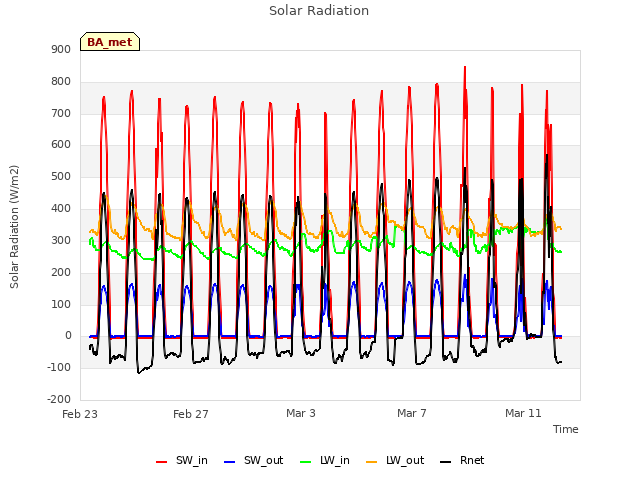This screenshot has width=640, height=480.
Task: Click the green LW_in legend marker
Action: (306, 462)
